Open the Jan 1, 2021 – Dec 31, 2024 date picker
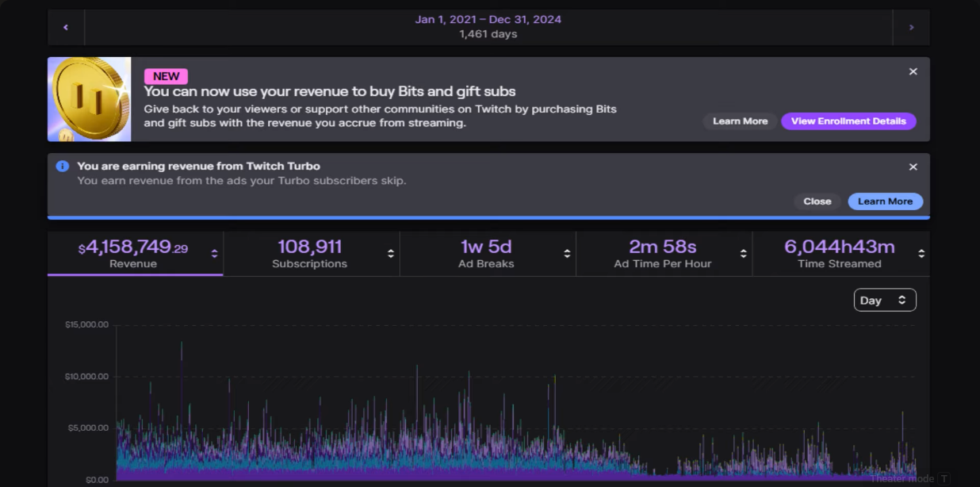 488,26
